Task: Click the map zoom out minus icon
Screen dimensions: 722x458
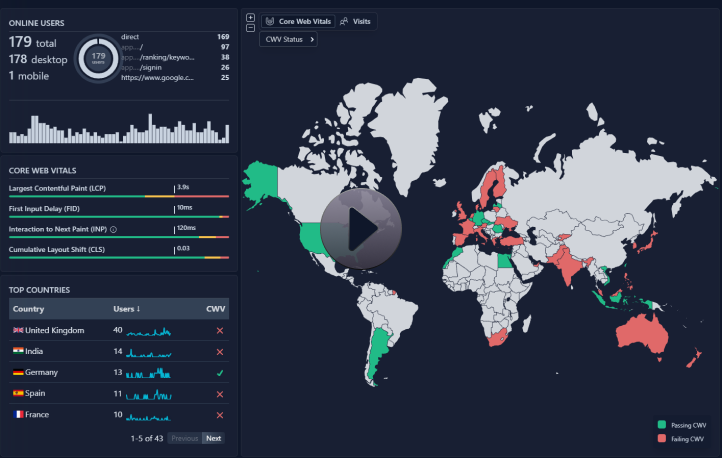Action: pos(250,28)
